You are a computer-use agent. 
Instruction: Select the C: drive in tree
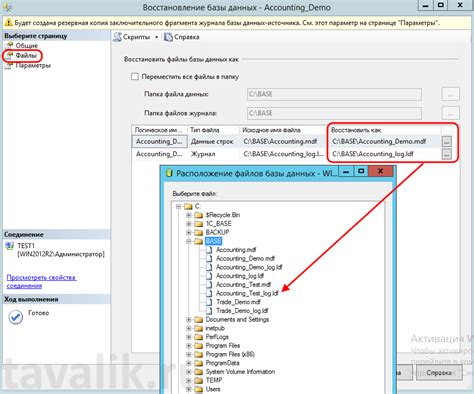coord(198,206)
